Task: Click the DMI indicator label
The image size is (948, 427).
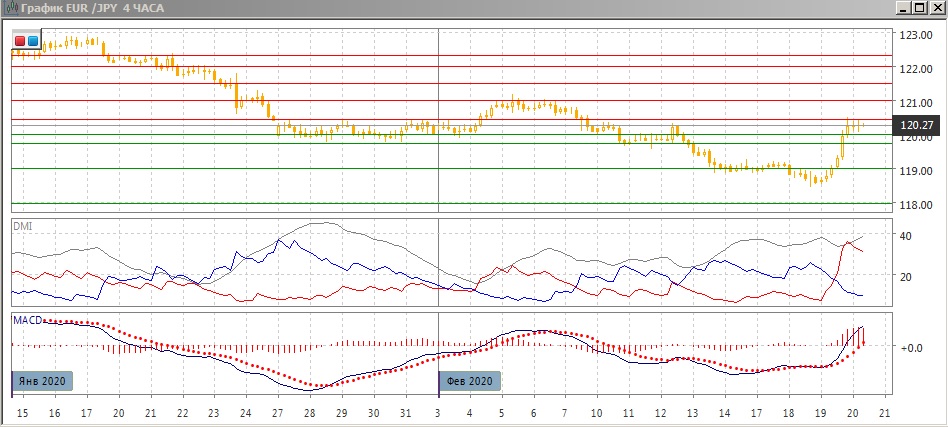Action: pyautogui.click(x=22, y=227)
